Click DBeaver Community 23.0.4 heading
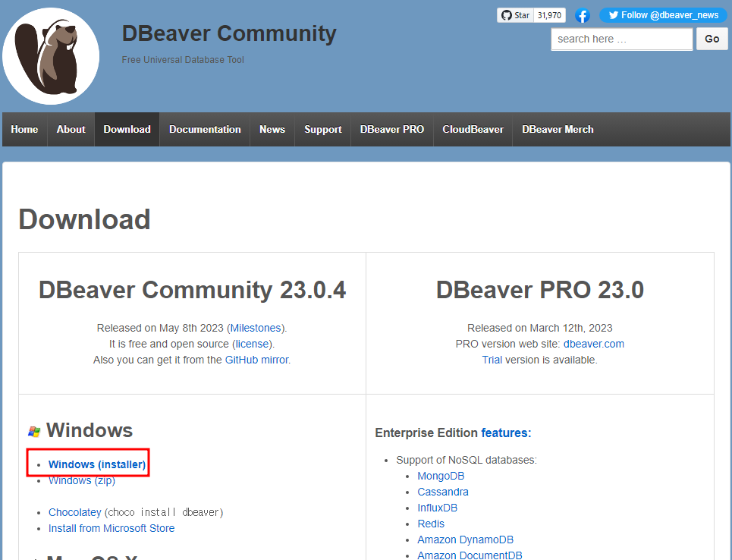 (x=193, y=290)
